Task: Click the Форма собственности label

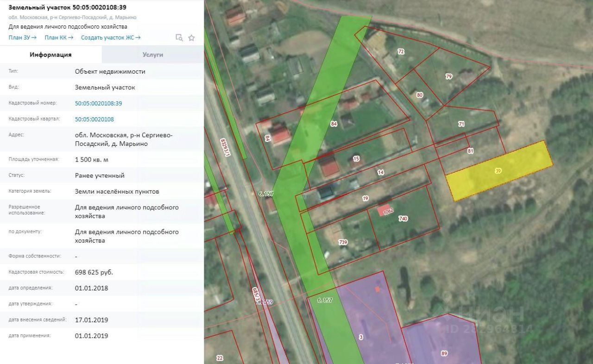Action: tap(35, 256)
